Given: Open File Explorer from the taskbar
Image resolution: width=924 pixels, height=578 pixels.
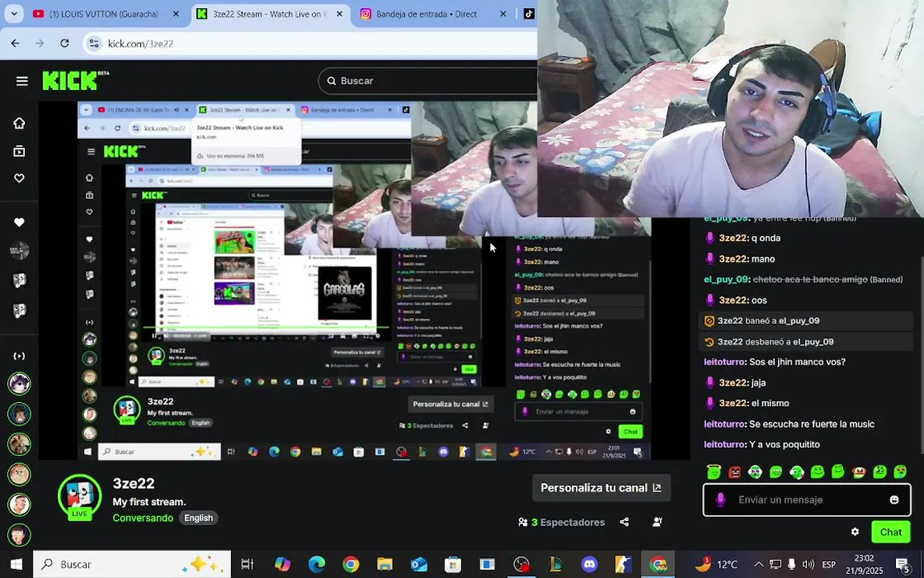Looking at the screenshot, I should [x=385, y=564].
